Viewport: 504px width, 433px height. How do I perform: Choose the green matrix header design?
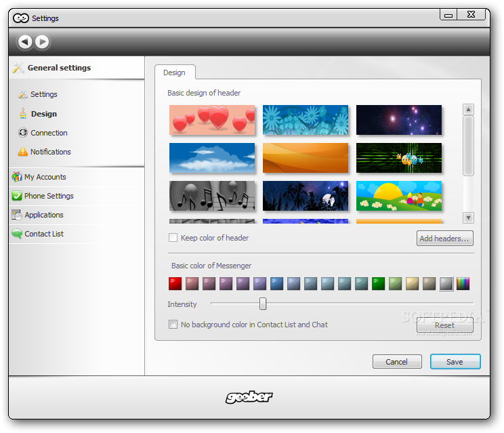[x=399, y=158]
